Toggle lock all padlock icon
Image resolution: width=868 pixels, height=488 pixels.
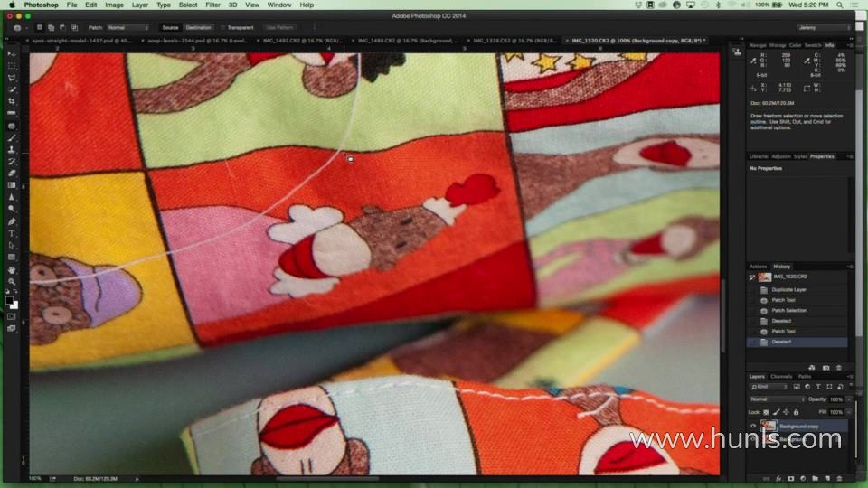pyautogui.click(x=796, y=412)
